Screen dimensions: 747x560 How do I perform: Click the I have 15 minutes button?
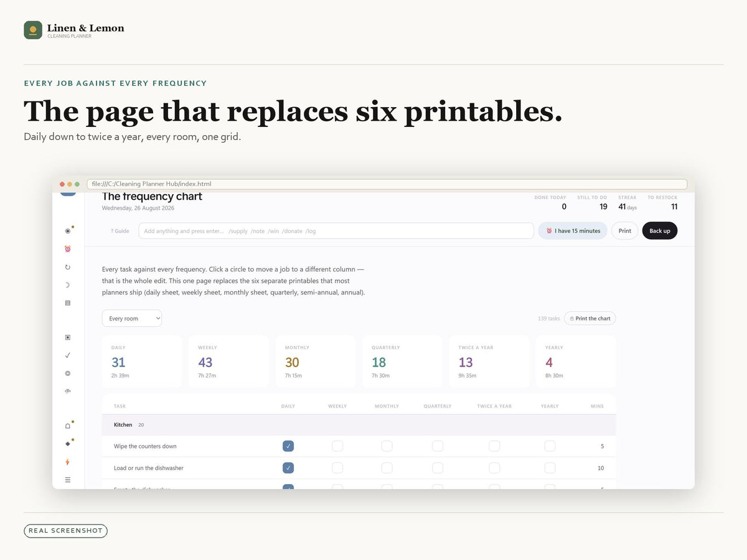(573, 231)
